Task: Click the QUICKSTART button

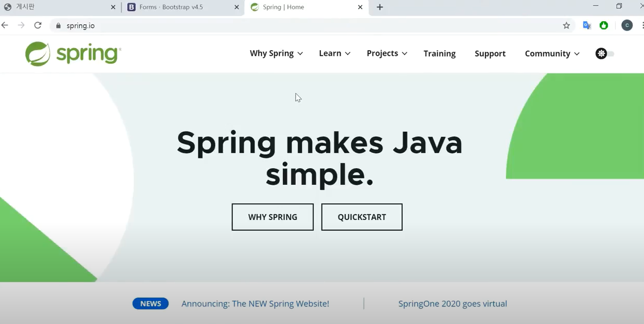Action: point(362,217)
